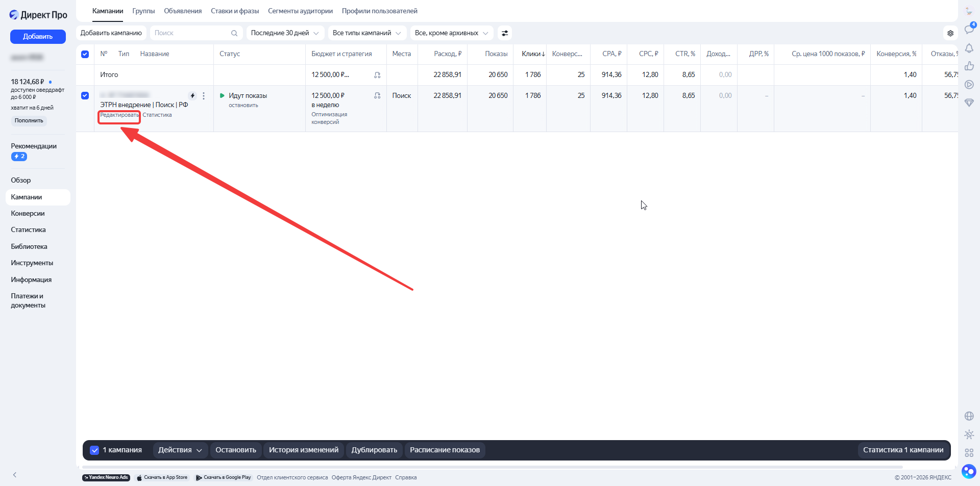Open the chat messages icon with badge
The image size is (980, 486).
click(x=969, y=30)
